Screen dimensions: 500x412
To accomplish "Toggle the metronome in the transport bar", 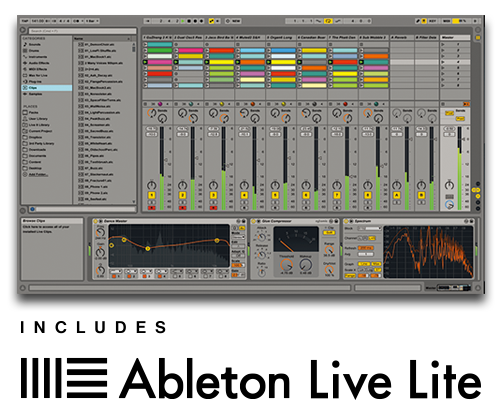I will coord(77,21).
